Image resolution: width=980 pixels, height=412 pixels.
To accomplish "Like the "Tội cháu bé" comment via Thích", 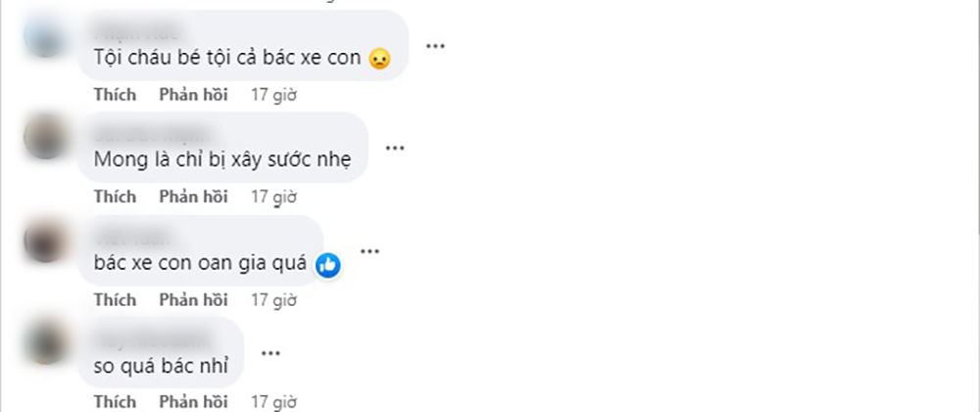I will click(115, 95).
